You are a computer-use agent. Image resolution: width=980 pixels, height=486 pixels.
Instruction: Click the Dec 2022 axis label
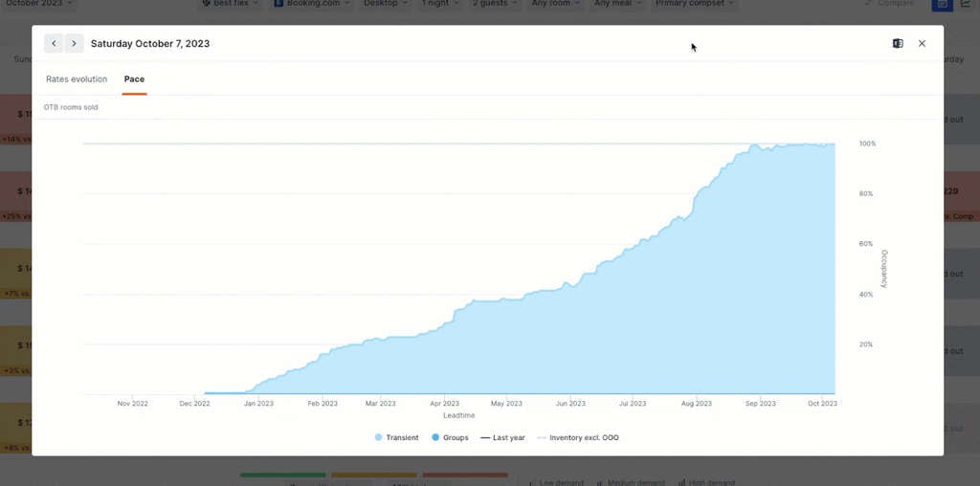click(x=194, y=404)
